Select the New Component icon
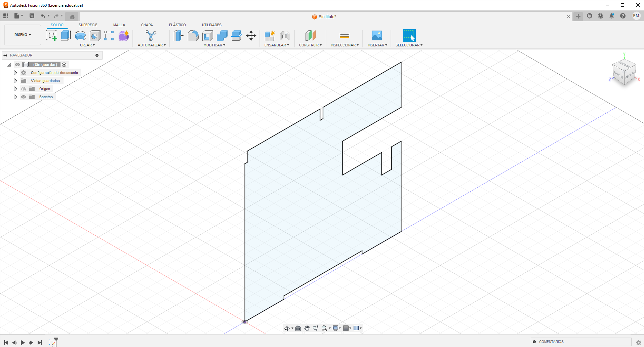644x347 pixels. point(270,35)
